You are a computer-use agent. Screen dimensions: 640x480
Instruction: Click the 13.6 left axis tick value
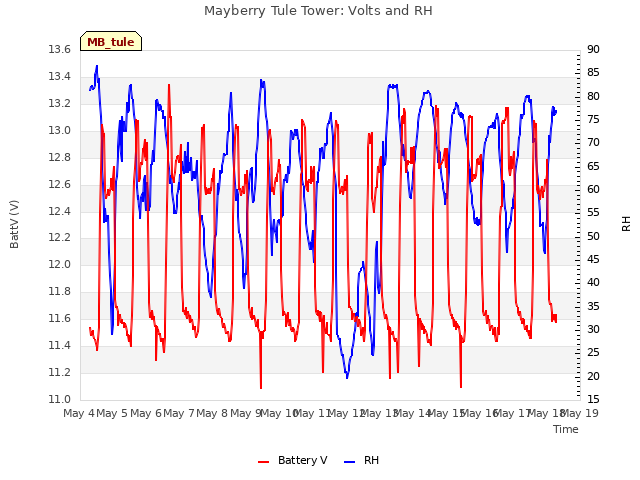pyautogui.click(x=60, y=50)
